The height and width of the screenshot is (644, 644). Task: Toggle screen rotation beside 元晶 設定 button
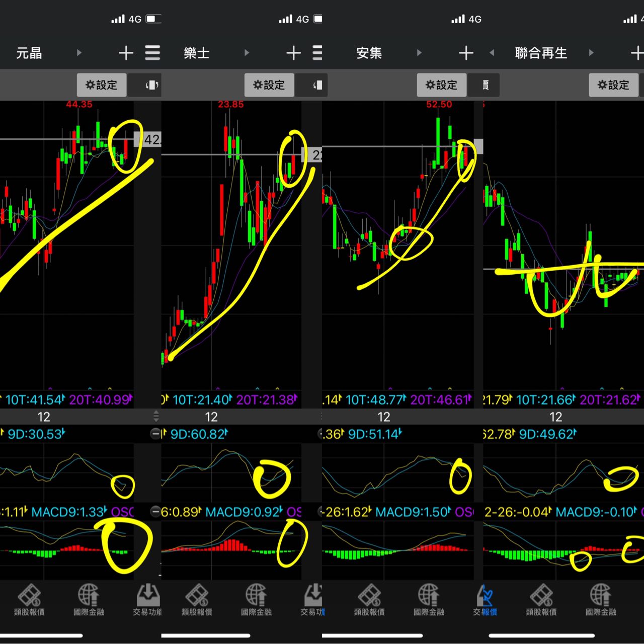pyautogui.click(x=151, y=85)
